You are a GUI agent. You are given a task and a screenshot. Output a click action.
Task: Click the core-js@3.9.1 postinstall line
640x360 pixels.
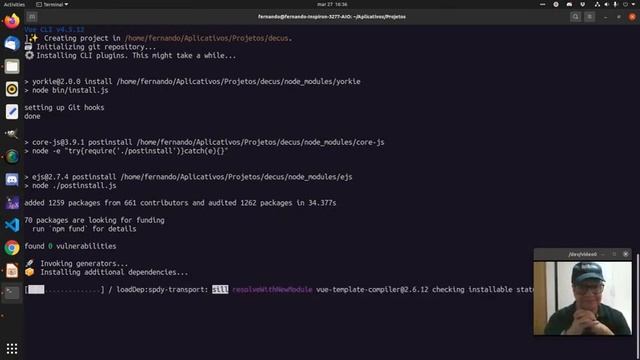pyautogui.click(x=204, y=142)
